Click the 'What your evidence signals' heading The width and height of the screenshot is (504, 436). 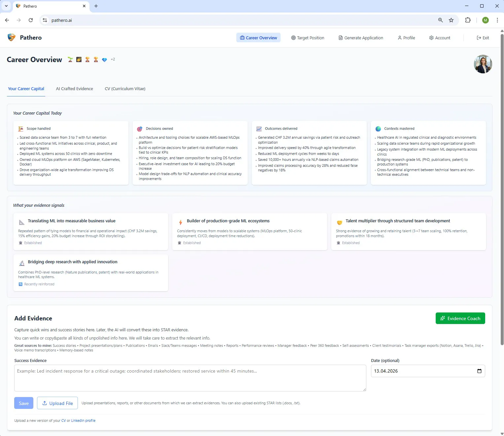point(39,205)
